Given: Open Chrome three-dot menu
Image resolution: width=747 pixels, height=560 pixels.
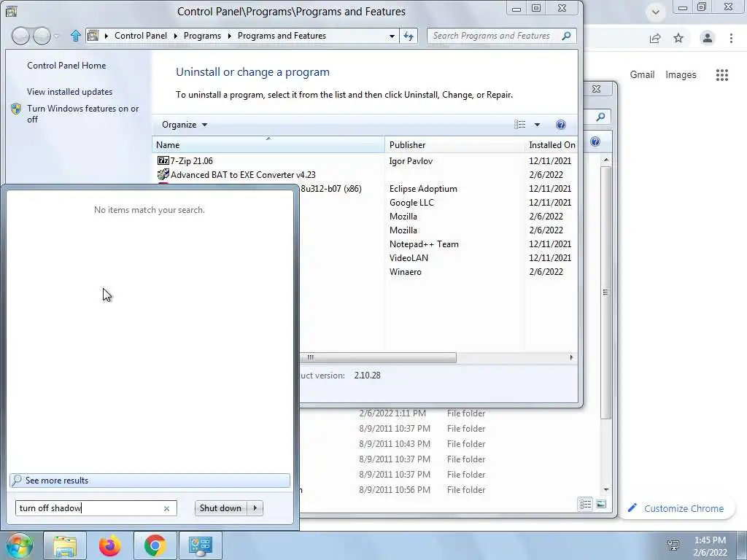Looking at the screenshot, I should (731, 38).
